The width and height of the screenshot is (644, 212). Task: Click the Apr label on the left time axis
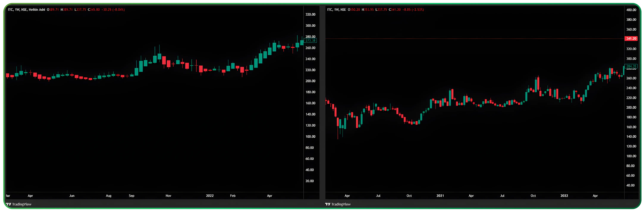tap(30, 196)
